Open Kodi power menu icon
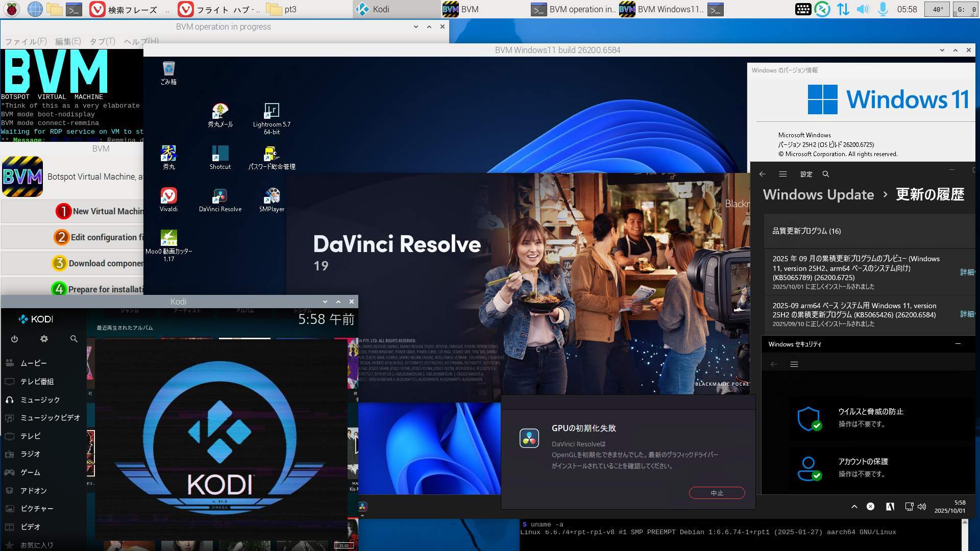980x551 pixels. tap(14, 339)
